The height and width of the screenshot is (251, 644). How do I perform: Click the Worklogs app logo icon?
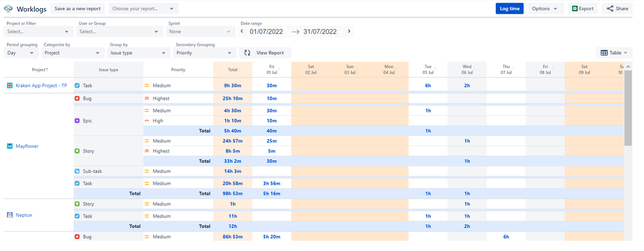[8, 8]
